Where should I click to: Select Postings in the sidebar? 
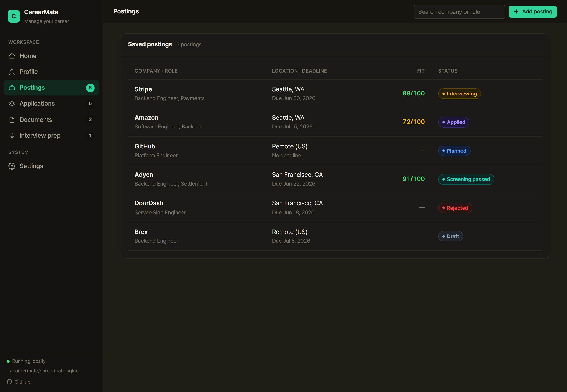click(51, 88)
